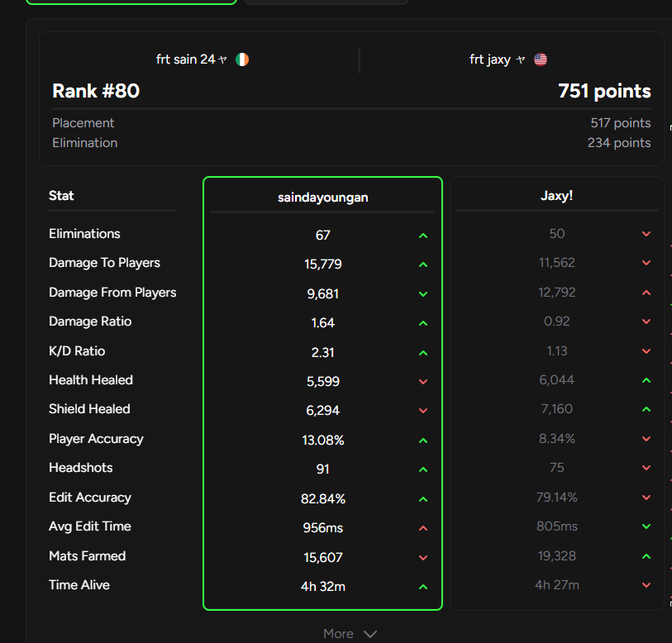The height and width of the screenshot is (643, 672).
Task: Click green down arrow for Jaxy! Avg Edit Time
Action: 646,526
